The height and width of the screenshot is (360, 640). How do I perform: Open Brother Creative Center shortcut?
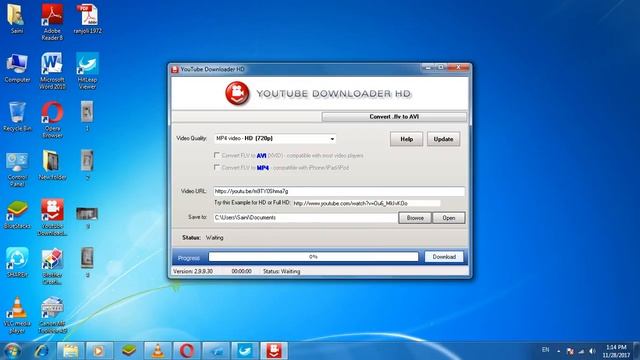pos(52,266)
